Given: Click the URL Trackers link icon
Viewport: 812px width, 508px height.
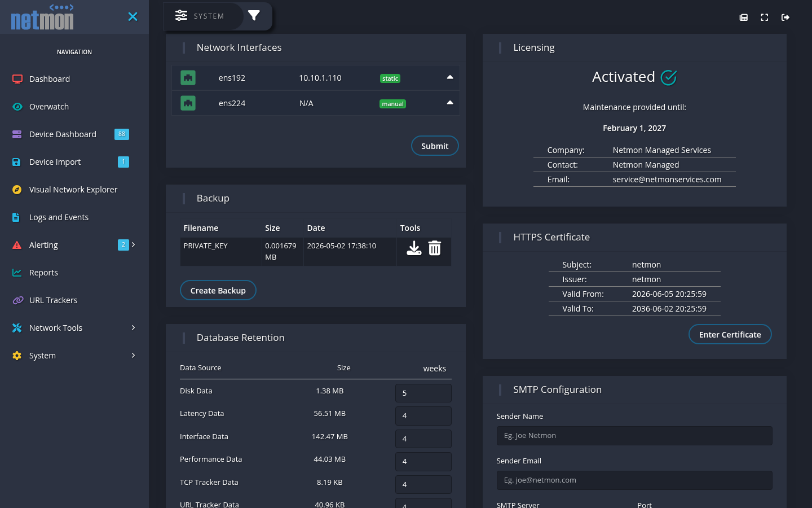Looking at the screenshot, I should tap(17, 300).
